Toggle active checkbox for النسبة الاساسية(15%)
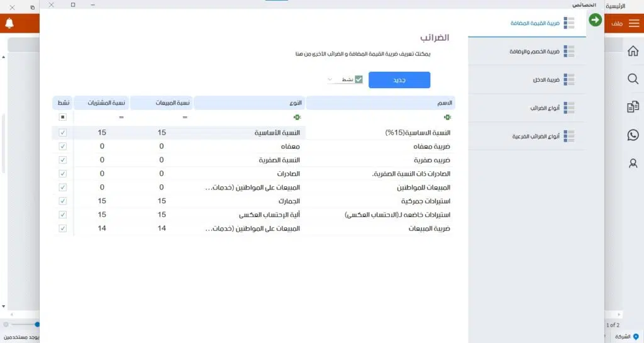 (62, 133)
